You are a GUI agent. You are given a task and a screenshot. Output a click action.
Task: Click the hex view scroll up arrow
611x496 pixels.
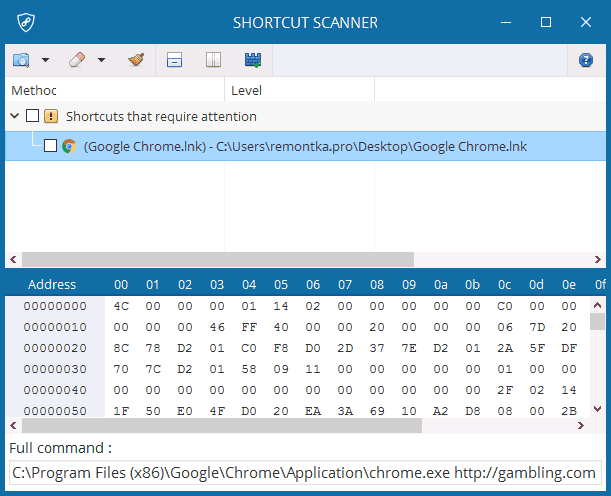pos(597,305)
